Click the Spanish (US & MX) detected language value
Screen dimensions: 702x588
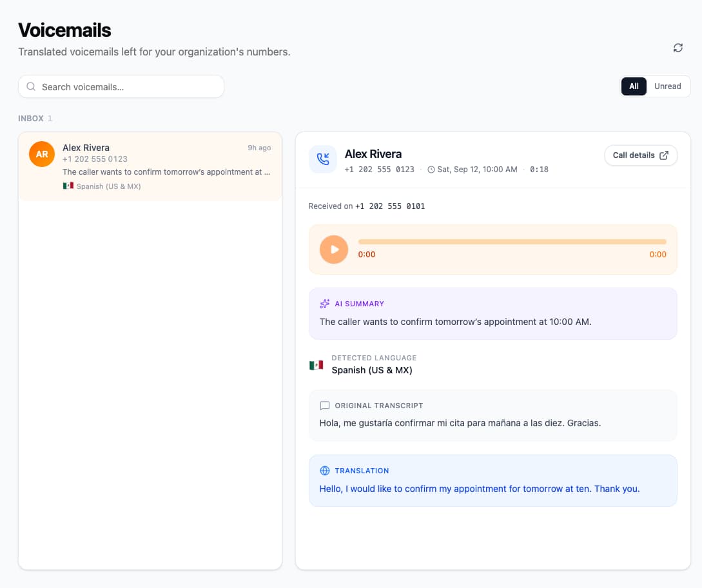(x=371, y=370)
